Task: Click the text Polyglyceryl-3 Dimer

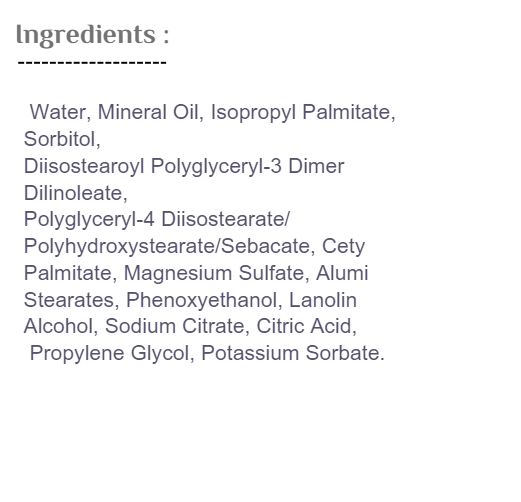Action: tap(247, 166)
